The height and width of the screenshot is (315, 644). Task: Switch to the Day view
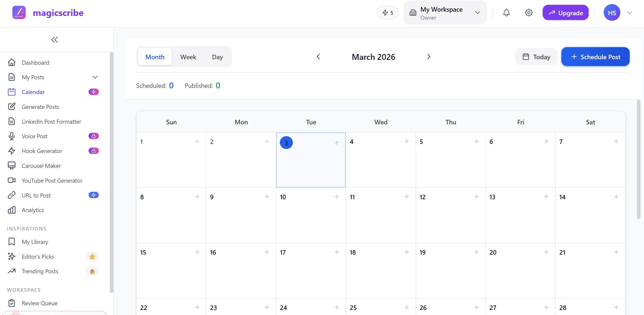tap(217, 57)
